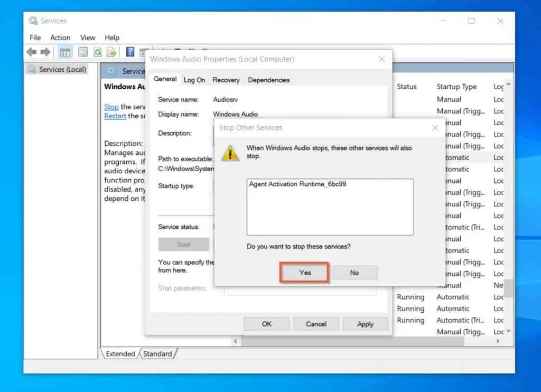Click the Start parameters input field
The image size is (541, 392).
coord(300,291)
